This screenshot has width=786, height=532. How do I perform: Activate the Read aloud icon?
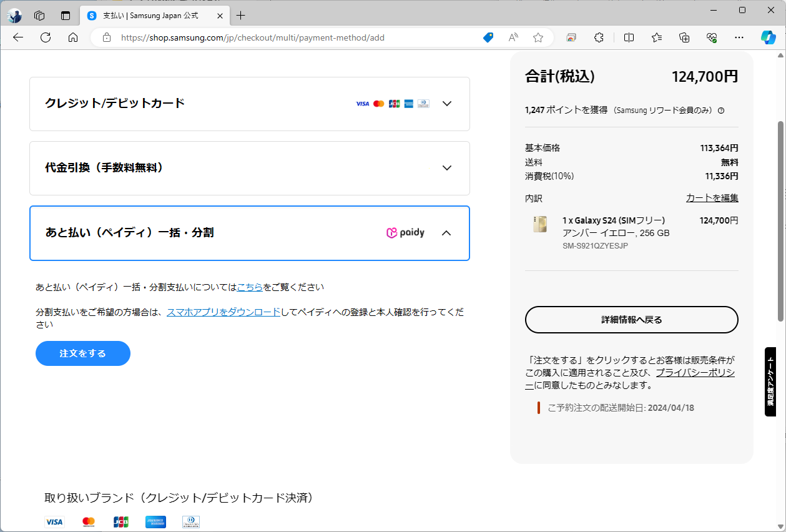coord(513,37)
